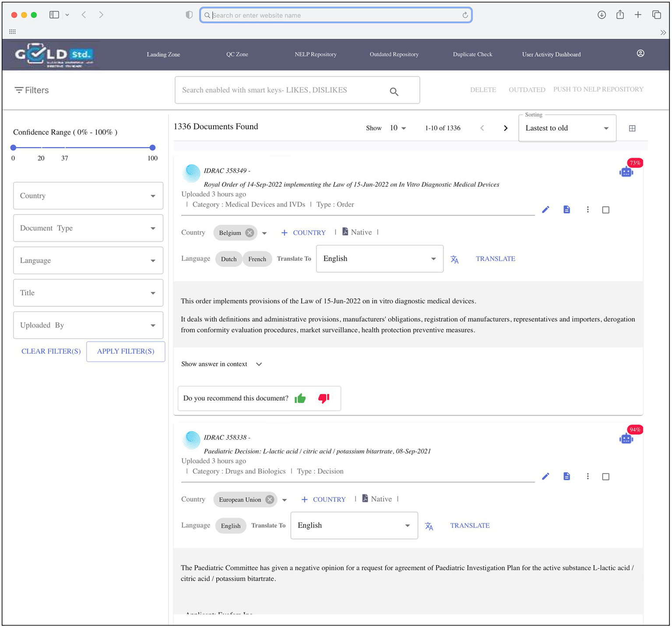Image resolution: width=672 pixels, height=628 pixels.
Task: Click the edit pencil icon for IDRAC 358349
Action: coord(545,210)
